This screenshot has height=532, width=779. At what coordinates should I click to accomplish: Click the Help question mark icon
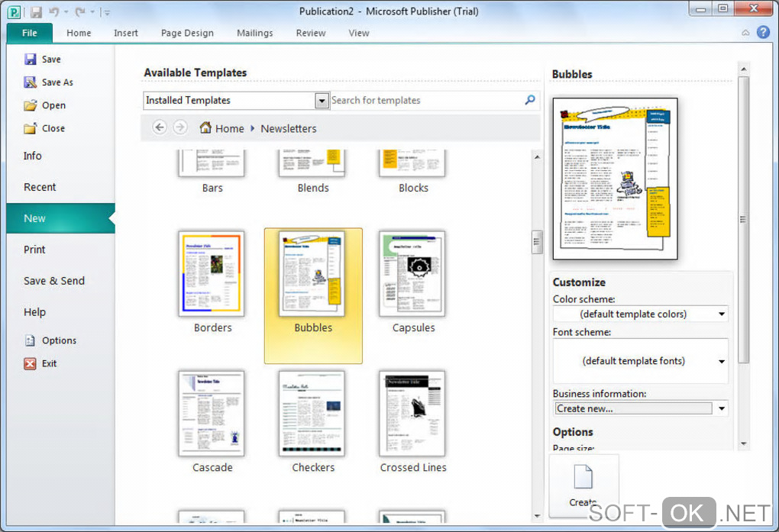pos(763,32)
